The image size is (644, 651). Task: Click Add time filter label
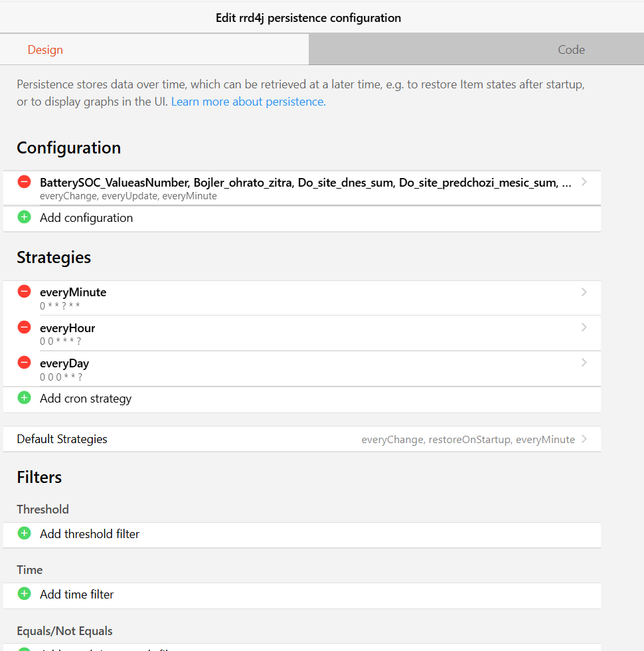click(x=76, y=595)
